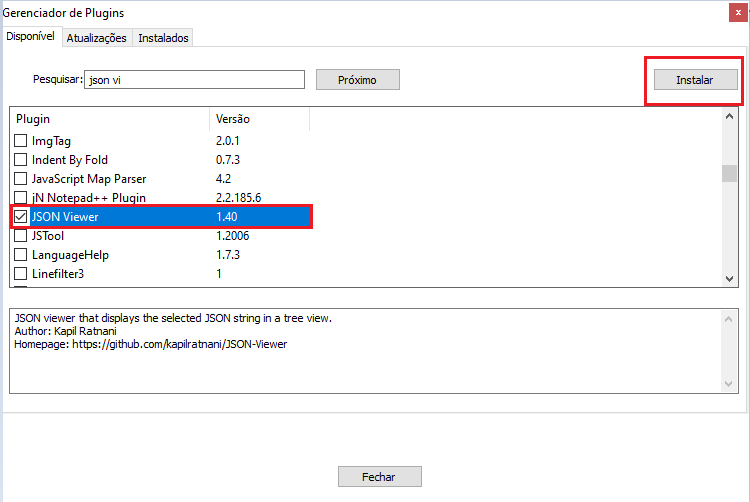Click description box scroll up arrow

pos(728,319)
